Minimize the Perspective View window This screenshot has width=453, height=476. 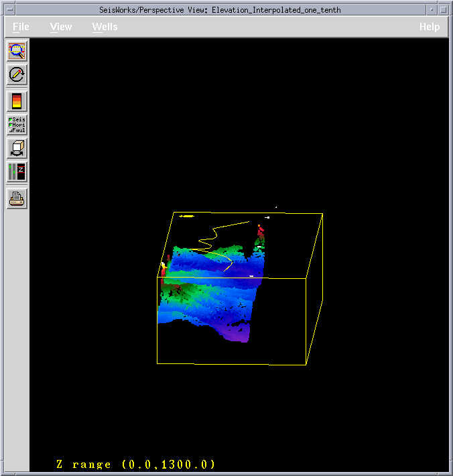[430, 9]
